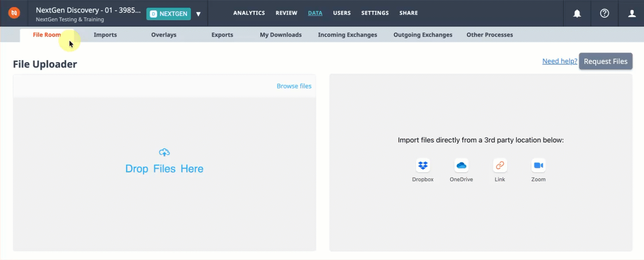Open the notifications bell icon

[x=577, y=13]
